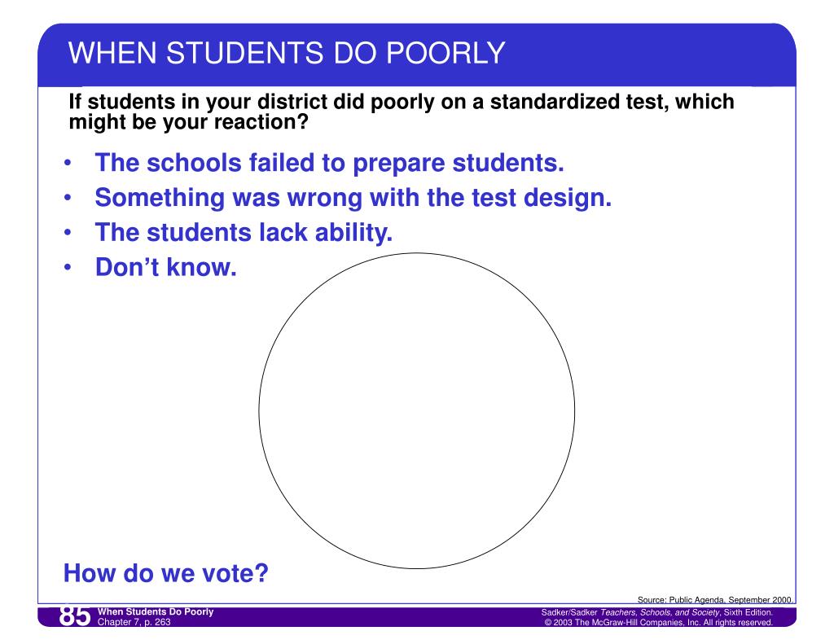This screenshot has width=834, height=644.
Task: Click the McGraw-Hill copyright notice
Action: (658, 622)
